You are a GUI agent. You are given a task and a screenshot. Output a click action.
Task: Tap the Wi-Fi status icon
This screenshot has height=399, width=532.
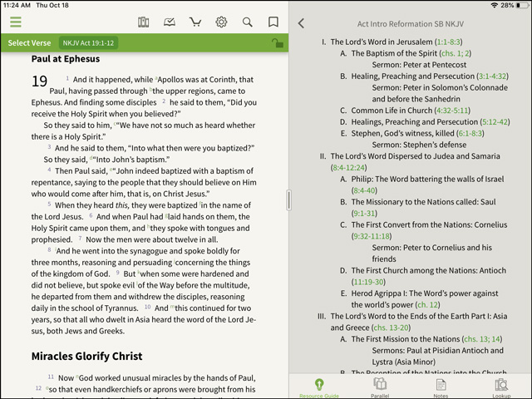(495, 5)
